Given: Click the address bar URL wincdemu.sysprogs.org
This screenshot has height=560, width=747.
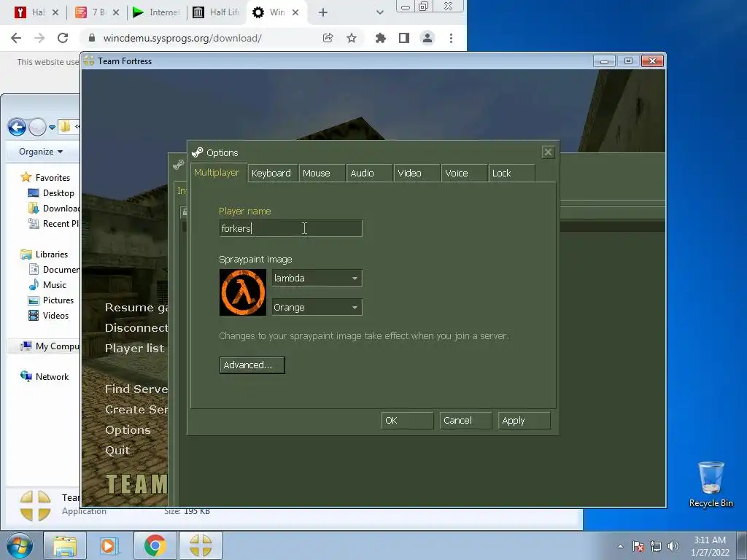Looking at the screenshot, I should pyautogui.click(x=182, y=38).
